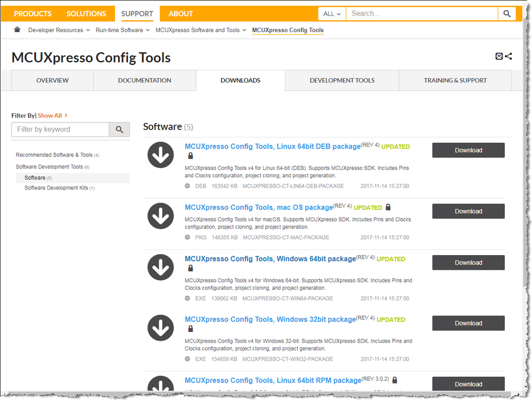Screen dimensions: 532x400
Task: Select the DOWNLOADS tab
Action: [240, 80]
